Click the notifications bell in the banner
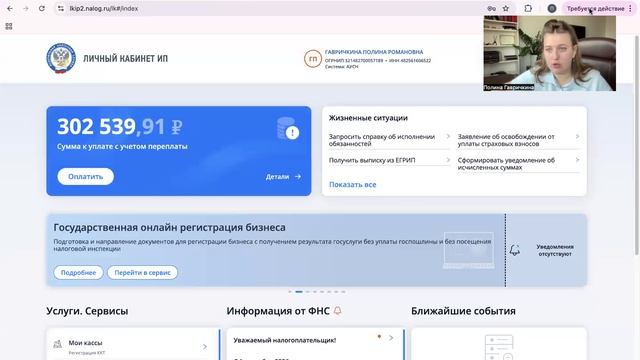Viewport: 640px width, 360px height. [x=515, y=250]
